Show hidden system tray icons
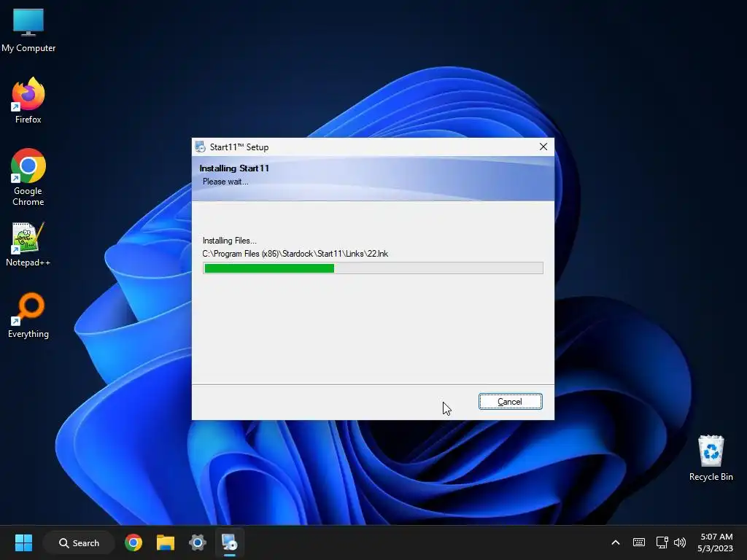 (616, 542)
